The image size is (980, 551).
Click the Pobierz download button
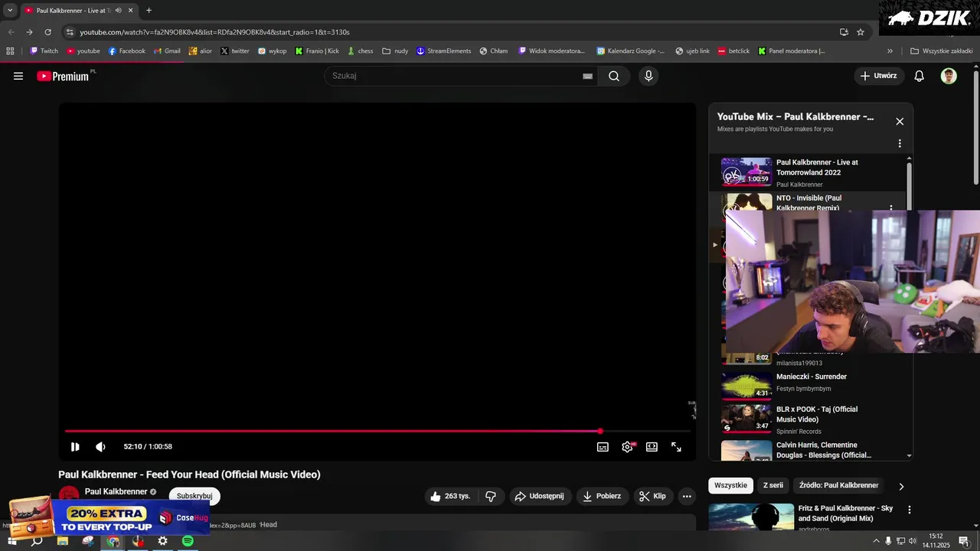[x=603, y=496]
